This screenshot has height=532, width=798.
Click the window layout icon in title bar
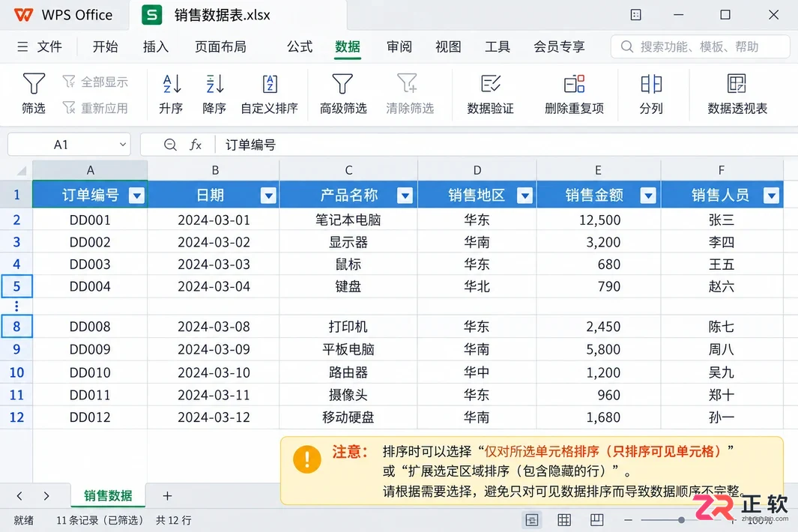(635, 15)
